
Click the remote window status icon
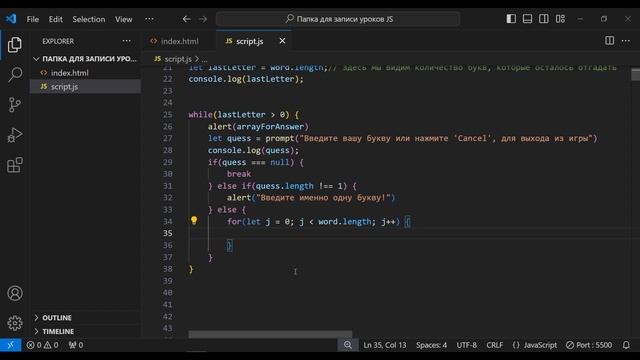(11, 345)
